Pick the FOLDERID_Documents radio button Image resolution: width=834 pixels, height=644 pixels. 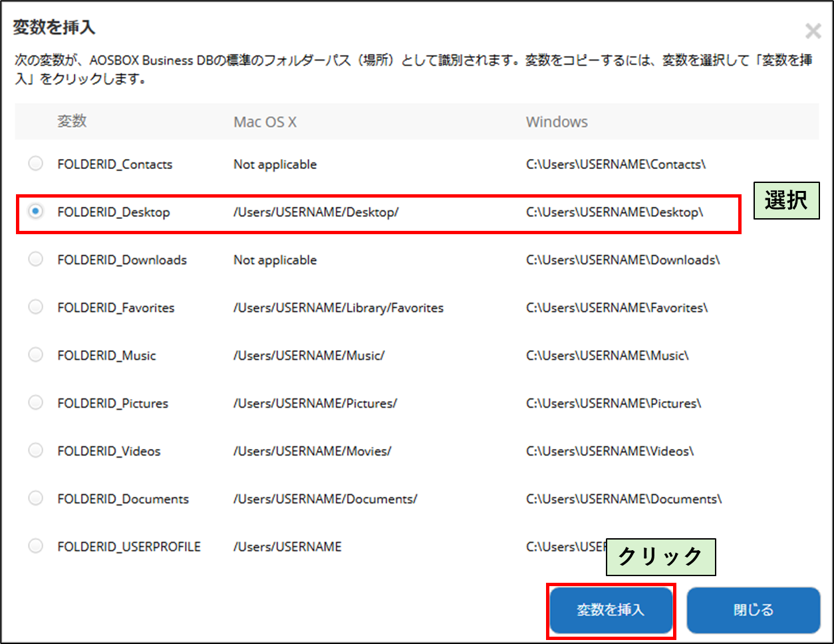[x=36, y=498]
